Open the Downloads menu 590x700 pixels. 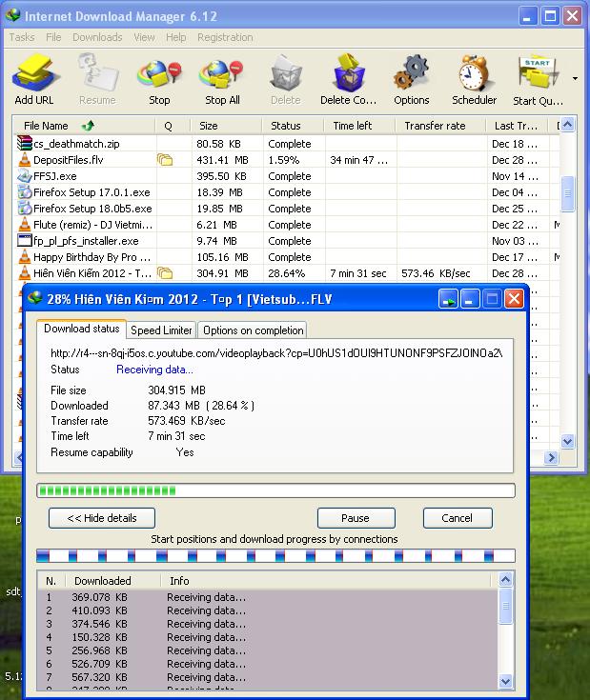[97, 37]
